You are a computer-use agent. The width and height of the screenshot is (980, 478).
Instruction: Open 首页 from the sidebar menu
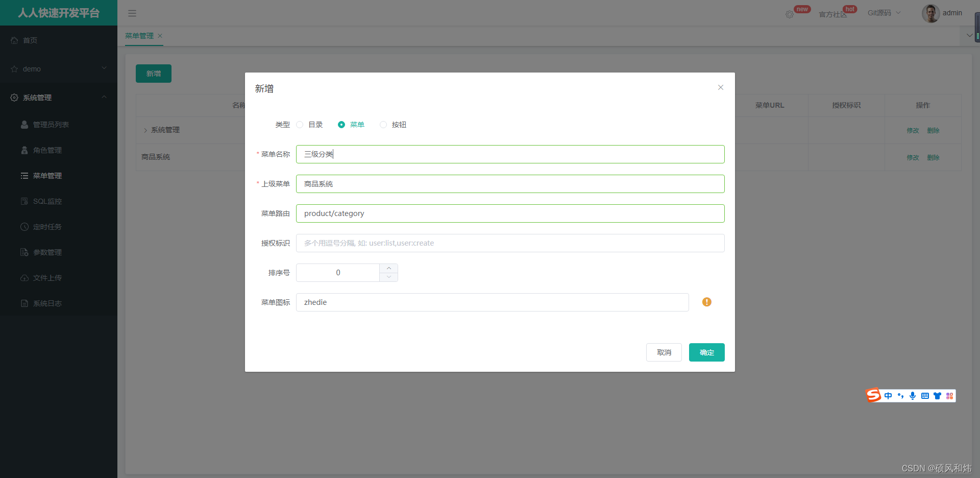[29, 40]
